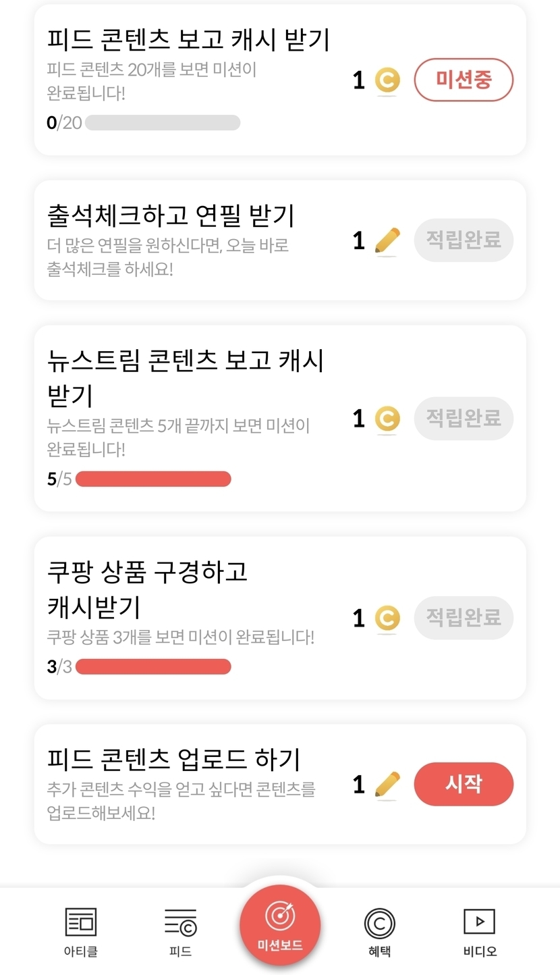This screenshot has height=975, width=560.
Task: Tap the 0/20 feed progress bar
Action: point(162,123)
